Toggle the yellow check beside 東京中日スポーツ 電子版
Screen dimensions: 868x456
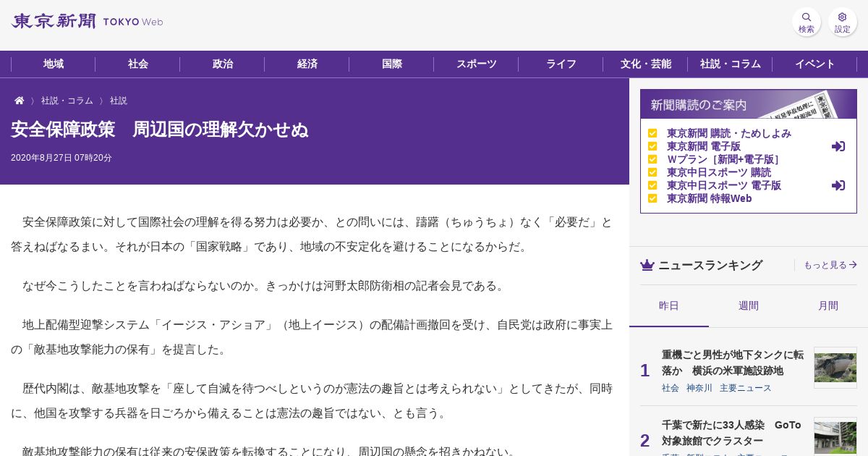point(652,185)
